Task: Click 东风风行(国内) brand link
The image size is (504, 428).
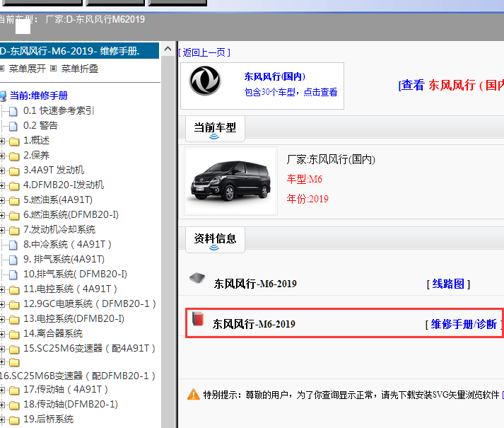Action: point(274,76)
